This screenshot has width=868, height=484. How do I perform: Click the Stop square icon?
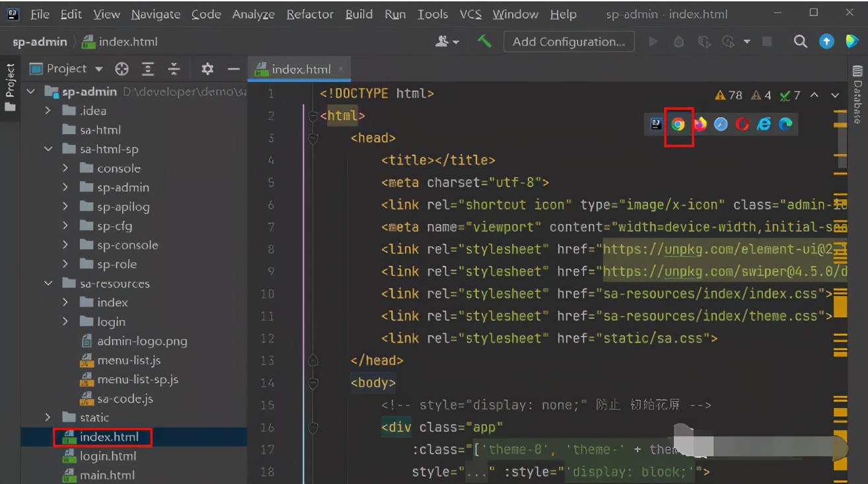[x=767, y=42]
